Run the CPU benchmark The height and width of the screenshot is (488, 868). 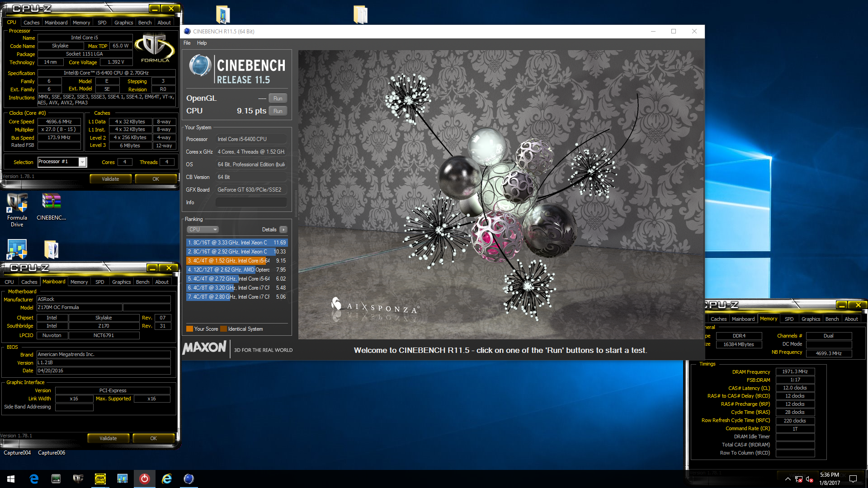tap(278, 111)
